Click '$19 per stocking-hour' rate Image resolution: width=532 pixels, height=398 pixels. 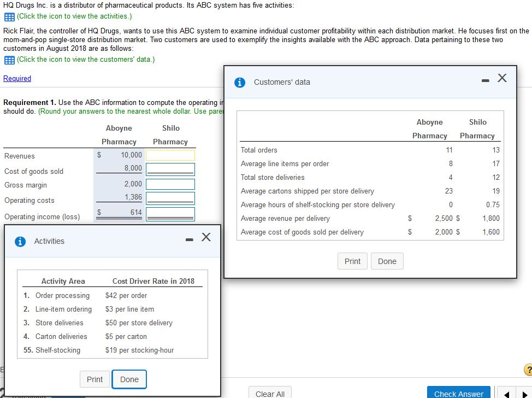click(139, 350)
